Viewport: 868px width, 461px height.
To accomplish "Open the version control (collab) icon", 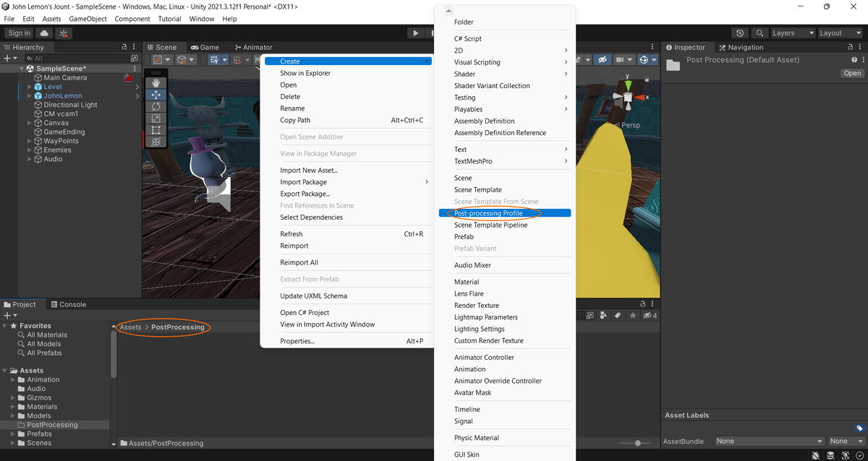I will [x=64, y=33].
